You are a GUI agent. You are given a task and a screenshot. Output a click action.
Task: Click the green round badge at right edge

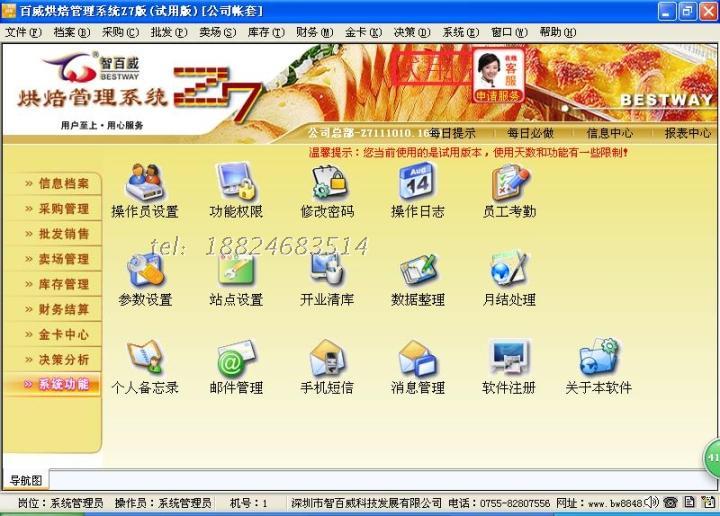pyautogui.click(x=712, y=458)
